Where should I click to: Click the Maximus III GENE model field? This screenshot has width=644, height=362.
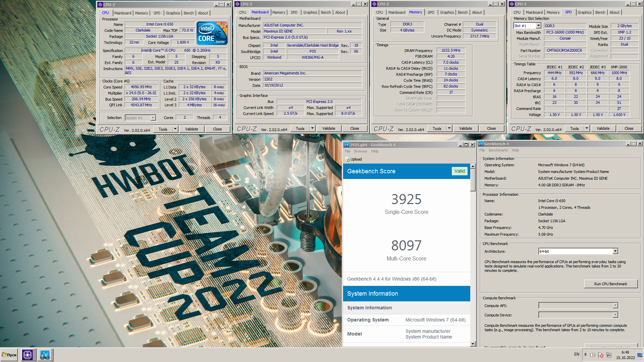294,31
